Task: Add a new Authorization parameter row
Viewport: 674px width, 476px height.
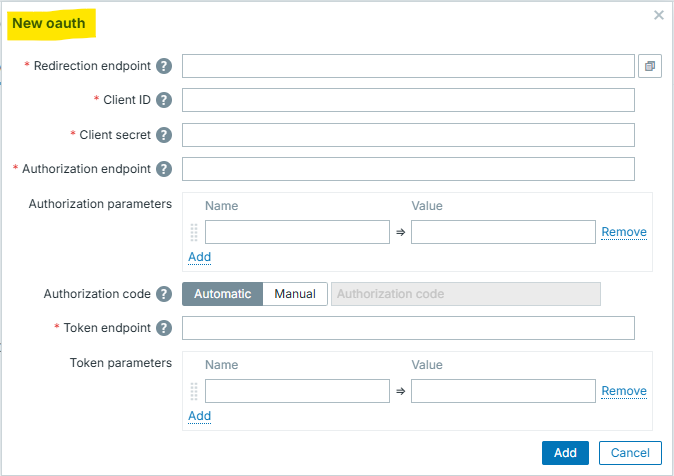Action: tap(199, 257)
